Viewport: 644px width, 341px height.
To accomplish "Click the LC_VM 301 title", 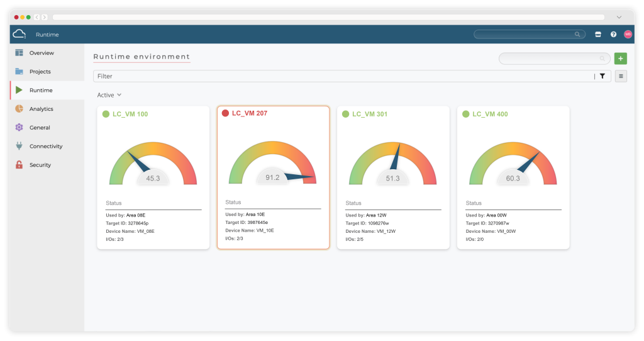I will tap(370, 115).
